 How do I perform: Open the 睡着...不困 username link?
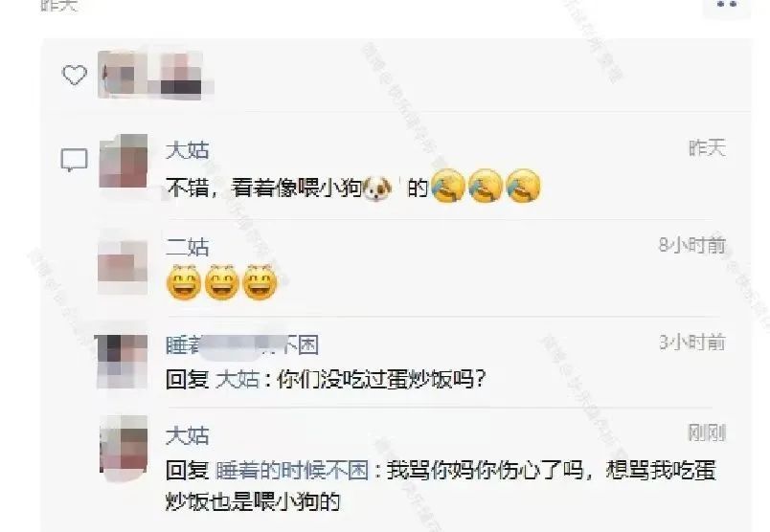click(x=242, y=345)
